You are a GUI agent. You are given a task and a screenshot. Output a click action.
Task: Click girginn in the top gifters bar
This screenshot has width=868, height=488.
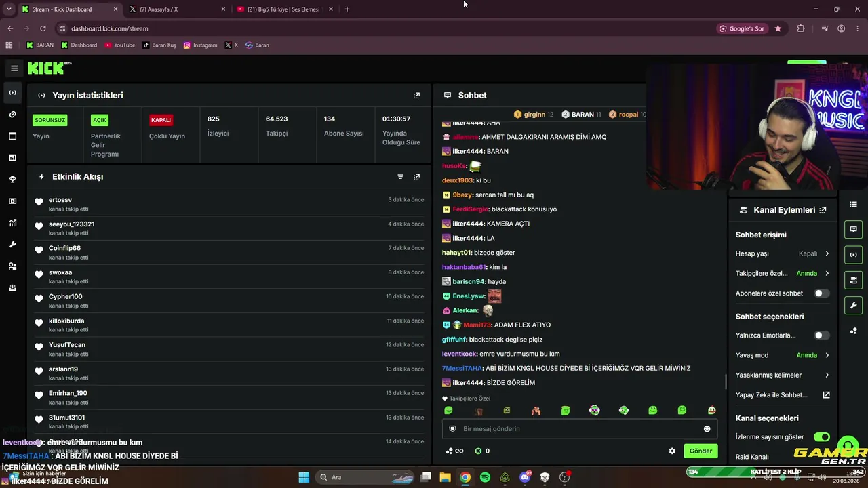tap(534, 115)
